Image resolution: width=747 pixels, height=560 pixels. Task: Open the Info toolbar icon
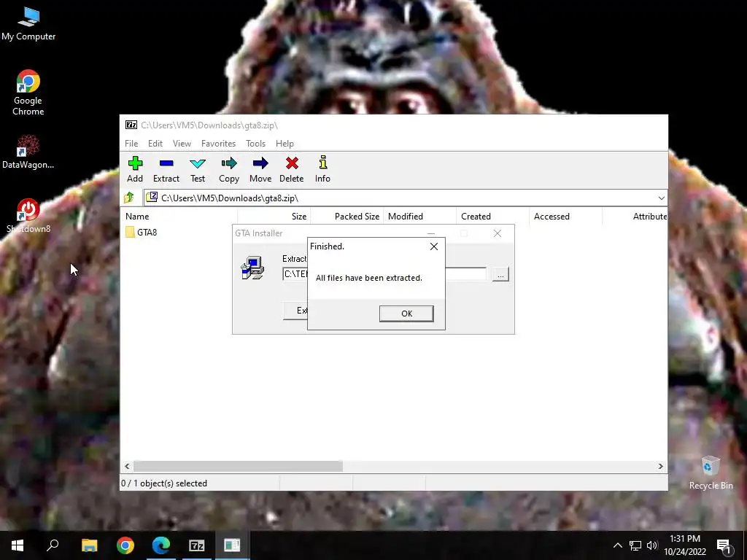coord(322,169)
